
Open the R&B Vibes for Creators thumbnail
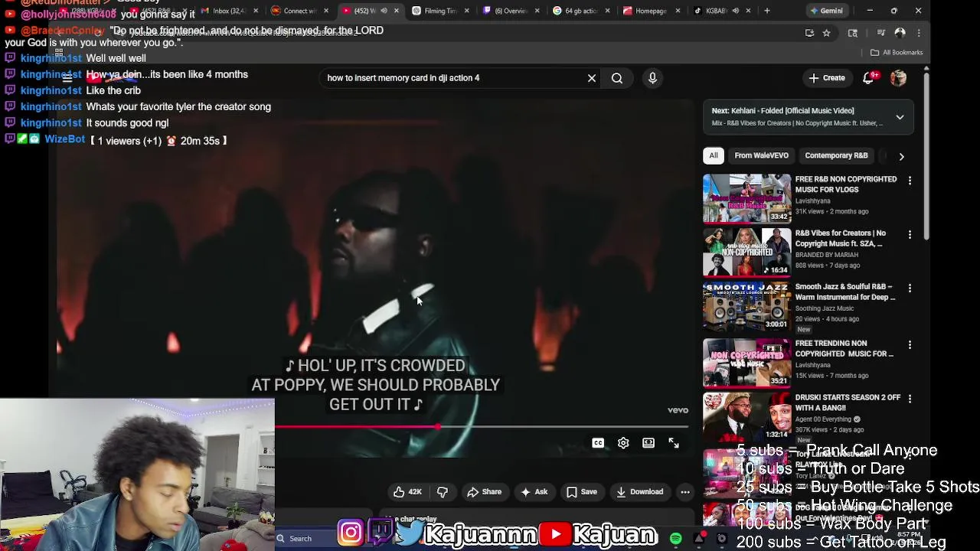point(747,252)
